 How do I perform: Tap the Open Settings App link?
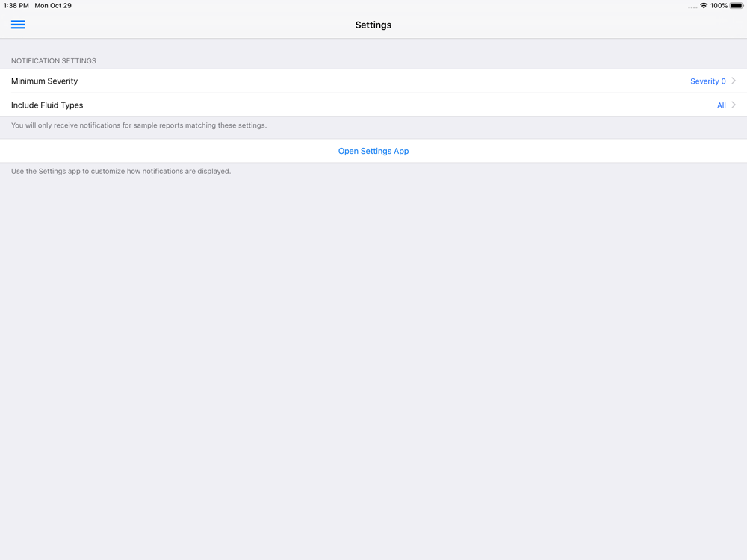(x=373, y=151)
